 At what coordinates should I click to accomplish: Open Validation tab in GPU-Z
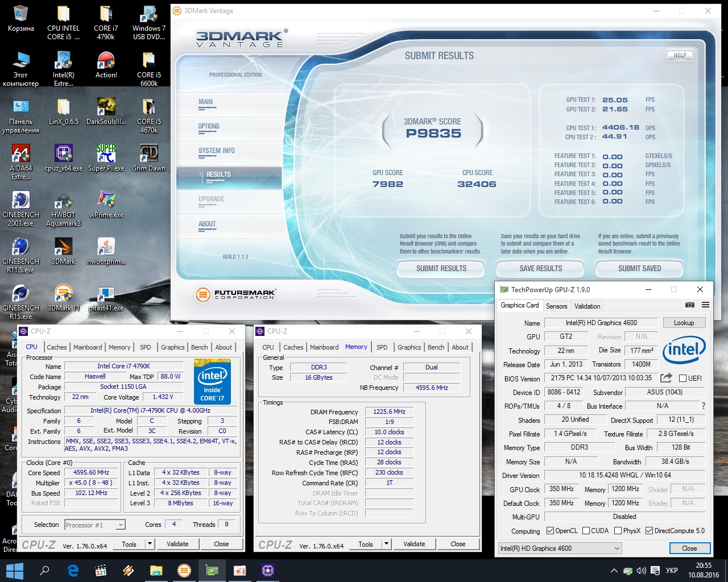click(587, 306)
